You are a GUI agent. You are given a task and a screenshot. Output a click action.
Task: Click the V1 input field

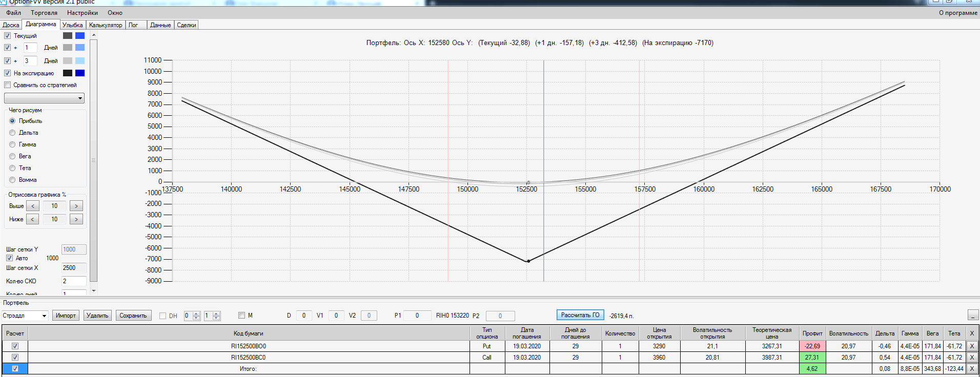coord(336,316)
